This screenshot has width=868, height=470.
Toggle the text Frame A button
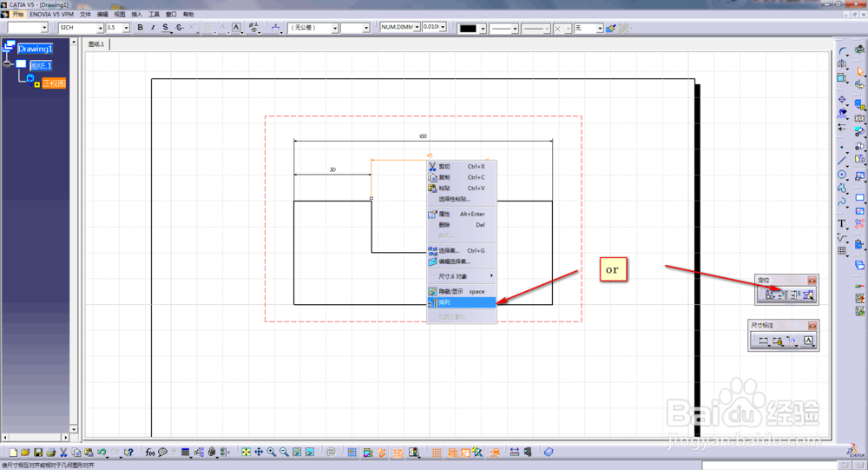click(x=236, y=28)
